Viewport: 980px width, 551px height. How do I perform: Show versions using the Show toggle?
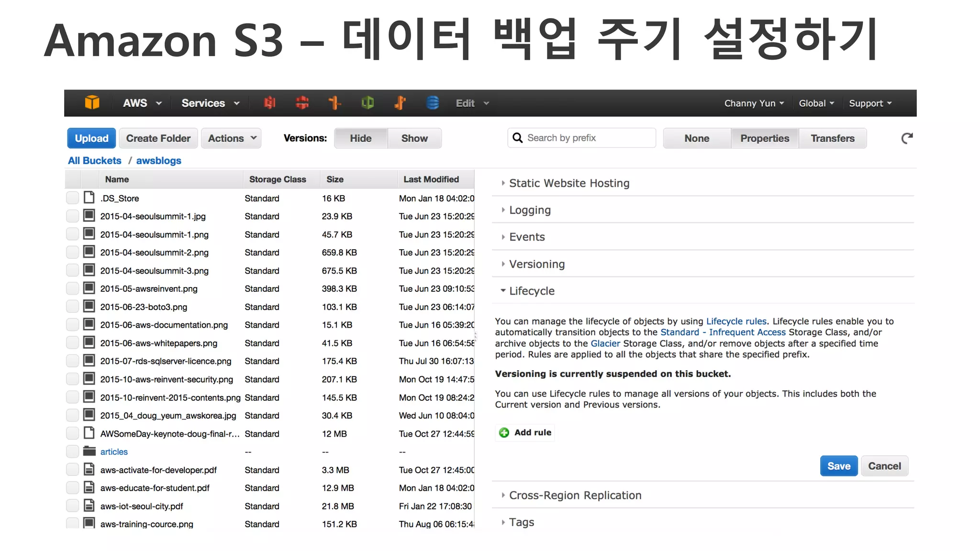[x=414, y=138]
